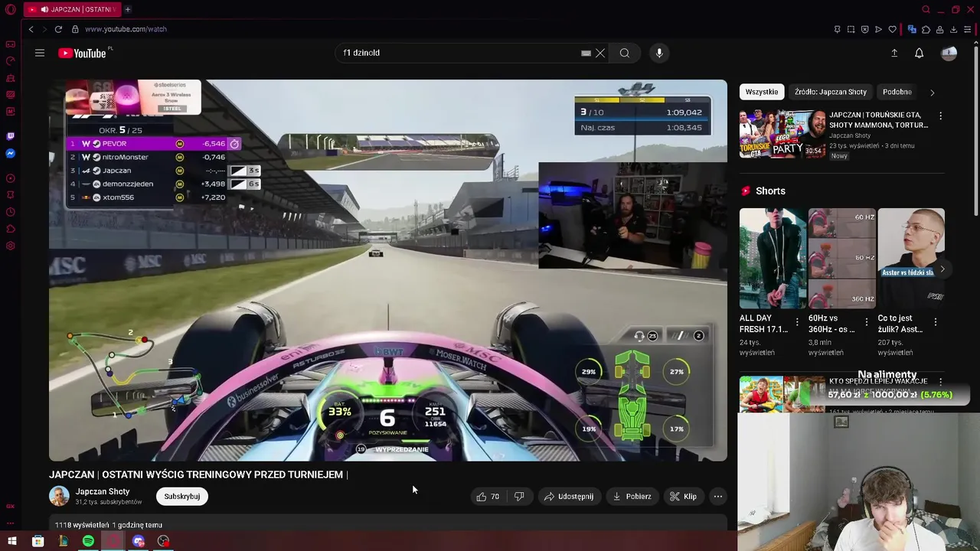Click the video player area
Image resolution: width=980 pixels, height=551 pixels.
388,270
